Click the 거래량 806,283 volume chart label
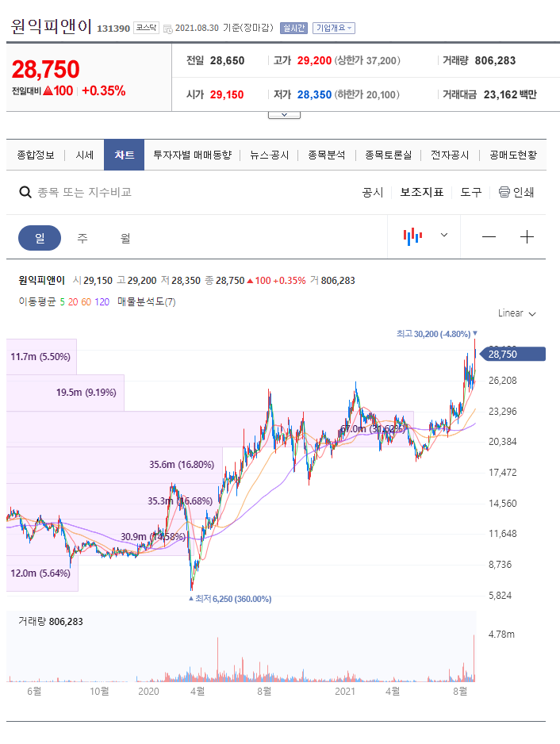The width and height of the screenshot is (560, 744). (x=51, y=622)
